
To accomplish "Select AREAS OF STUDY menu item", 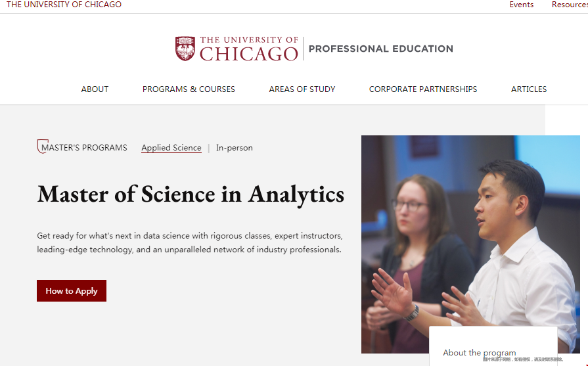I will [x=302, y=89].
